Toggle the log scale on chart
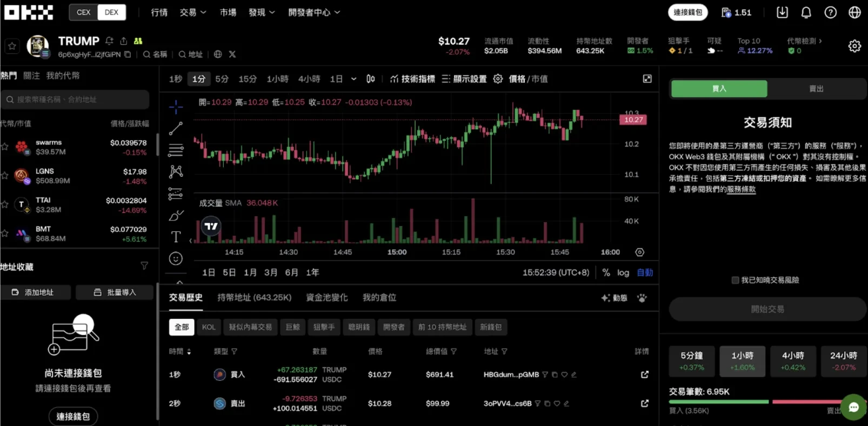Image resolution: width=868 pixels, height=426 pixels. [623, 273]
